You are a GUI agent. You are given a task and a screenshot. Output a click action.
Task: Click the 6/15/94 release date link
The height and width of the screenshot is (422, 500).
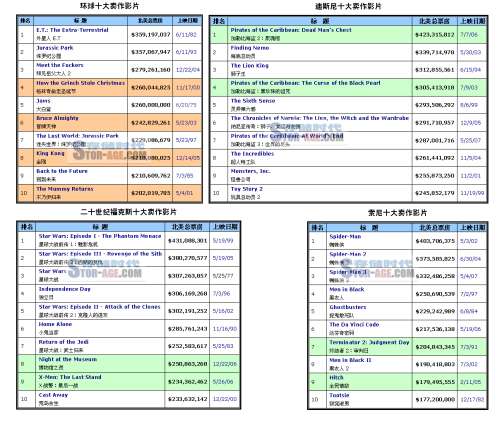click(x=471, y=70)
